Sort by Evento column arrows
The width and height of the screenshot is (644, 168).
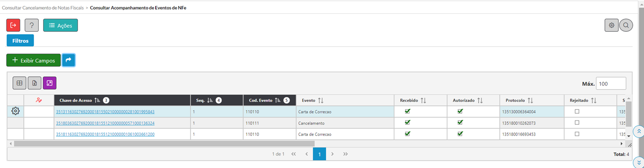321,100
